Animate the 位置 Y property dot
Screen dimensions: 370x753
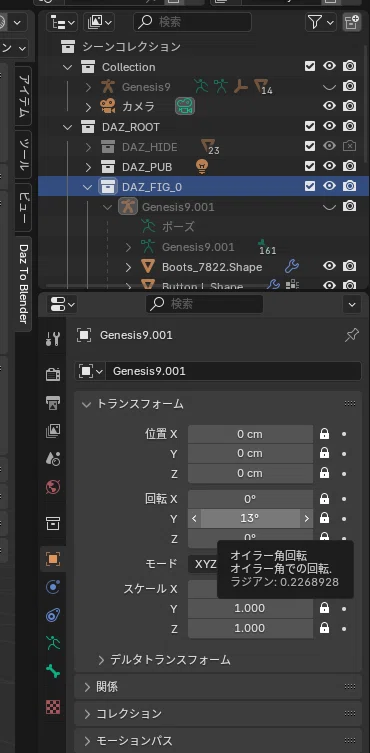tap(344, 454)
